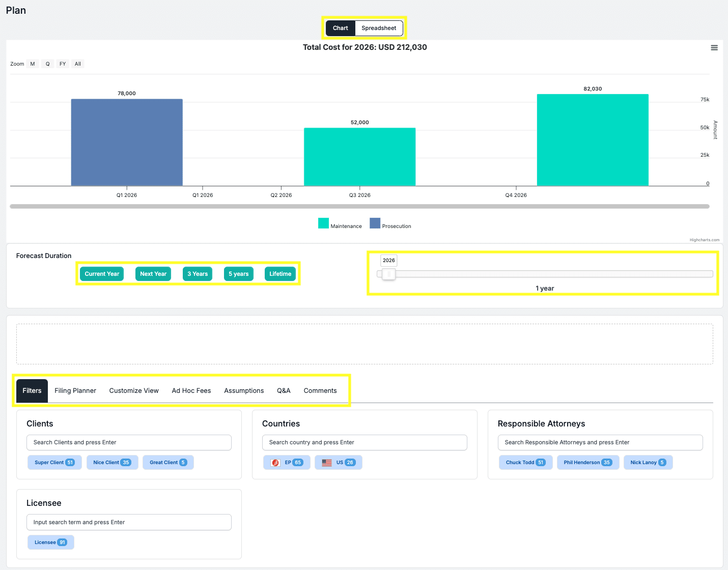Click the chart horizontal scrollbar
This screenshot has height=570, width=728.
tap(359, 207)
